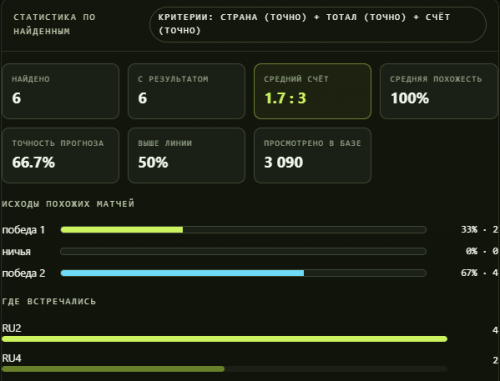
Task: Select the С РЕЗУЛЬТАТОМ stat card
Action: (187, 91)
